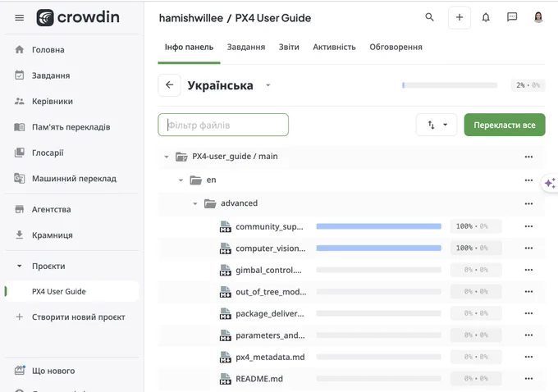The width and height of the screenshot is (558, 392).
Task: Open options for gimbal_control file
Action: point(528,270)
